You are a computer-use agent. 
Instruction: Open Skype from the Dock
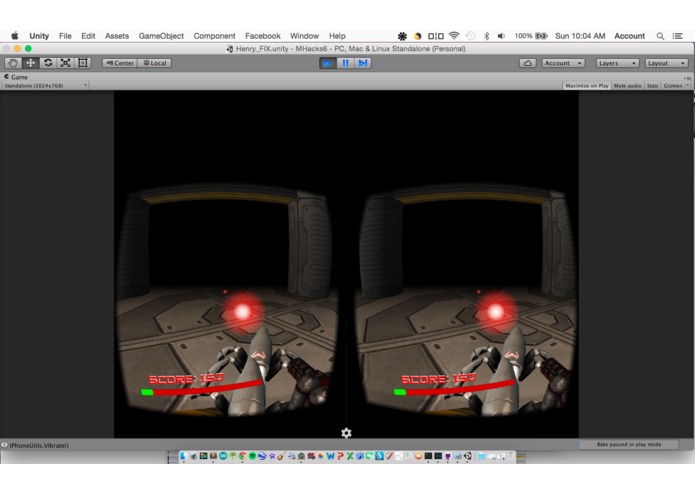pyautogui.click(x=379, y=456)
